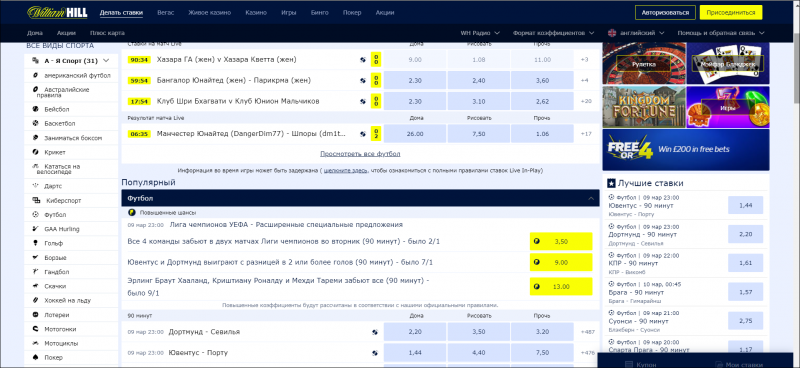Open the Плюс карта link
The image size is (800, 368).
[x=107, y=33]
